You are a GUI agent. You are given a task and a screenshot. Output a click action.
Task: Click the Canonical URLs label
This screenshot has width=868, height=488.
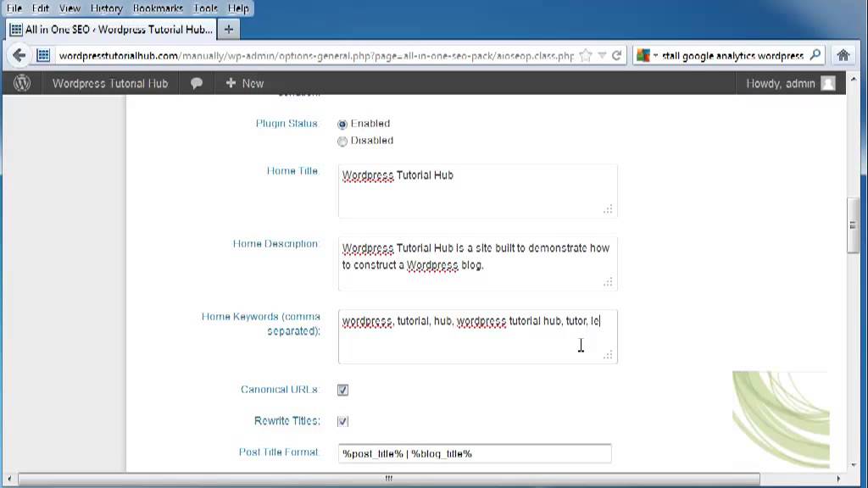280,390
